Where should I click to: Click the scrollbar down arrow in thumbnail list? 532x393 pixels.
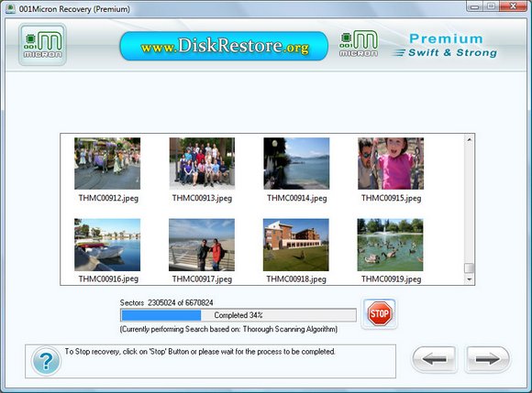coord(470,279)
